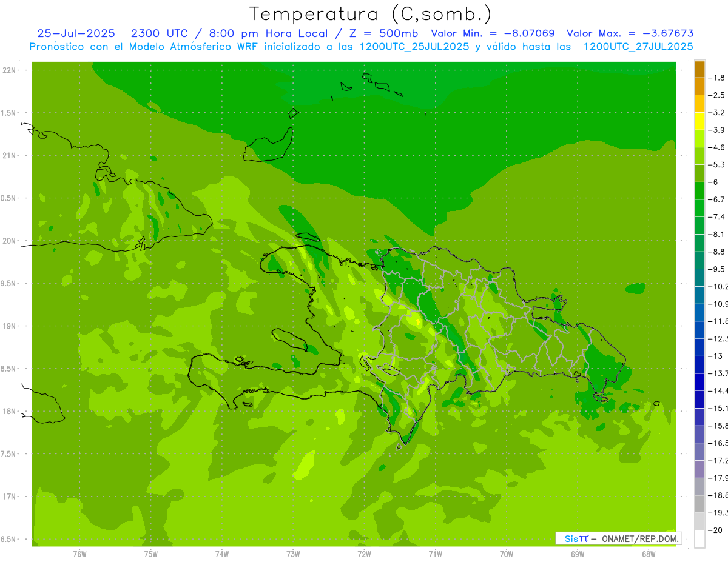Click the '-17.2' color scale value
Screen dimensions: 728x562
718,460
